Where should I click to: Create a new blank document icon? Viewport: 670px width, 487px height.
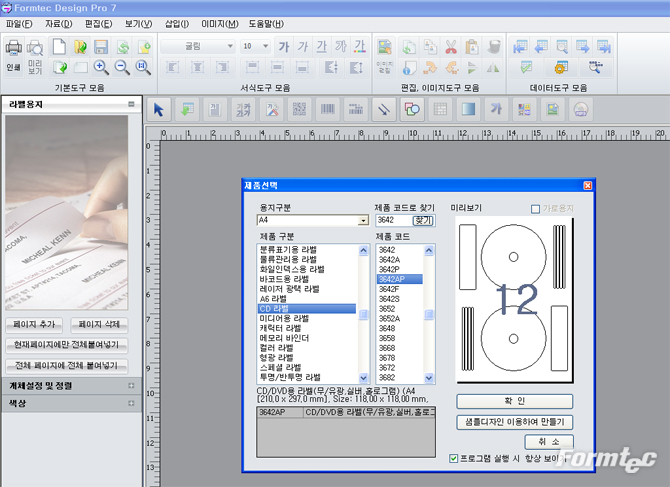tap(59, 47)
